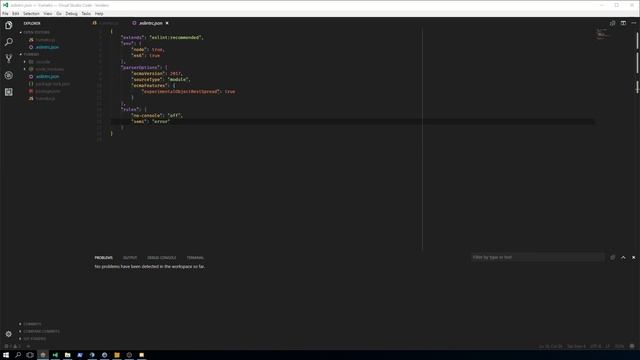Open Windows taskbar search
640x360 pixels.
(18, 355)
